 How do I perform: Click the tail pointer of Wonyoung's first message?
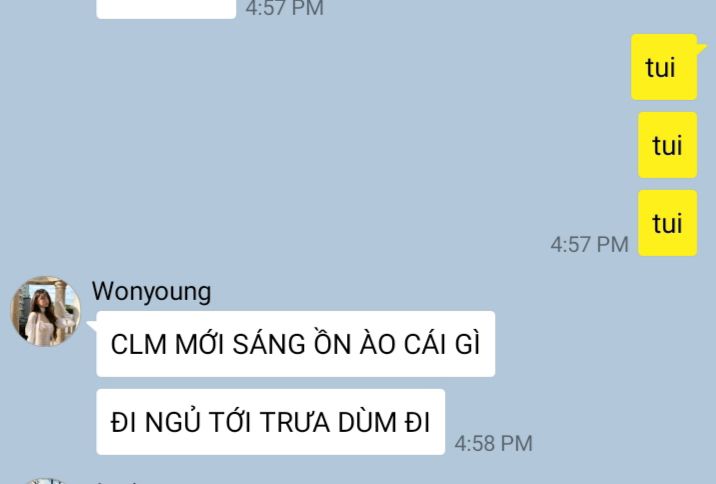coord(91,326)
